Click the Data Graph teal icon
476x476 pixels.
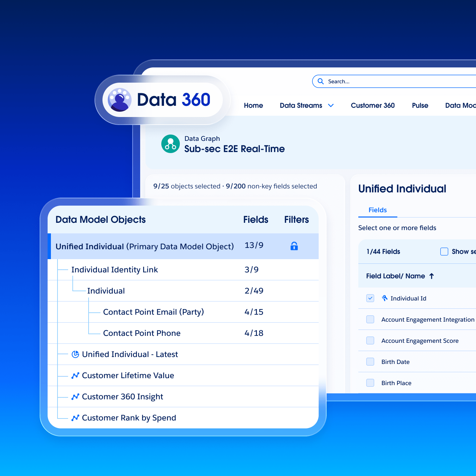171,144
